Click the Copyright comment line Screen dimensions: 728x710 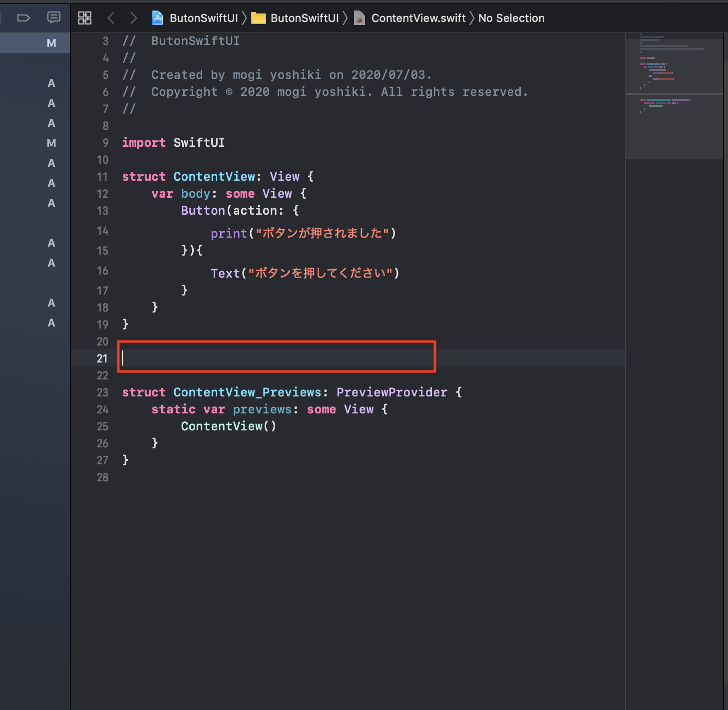coord(325,92)
